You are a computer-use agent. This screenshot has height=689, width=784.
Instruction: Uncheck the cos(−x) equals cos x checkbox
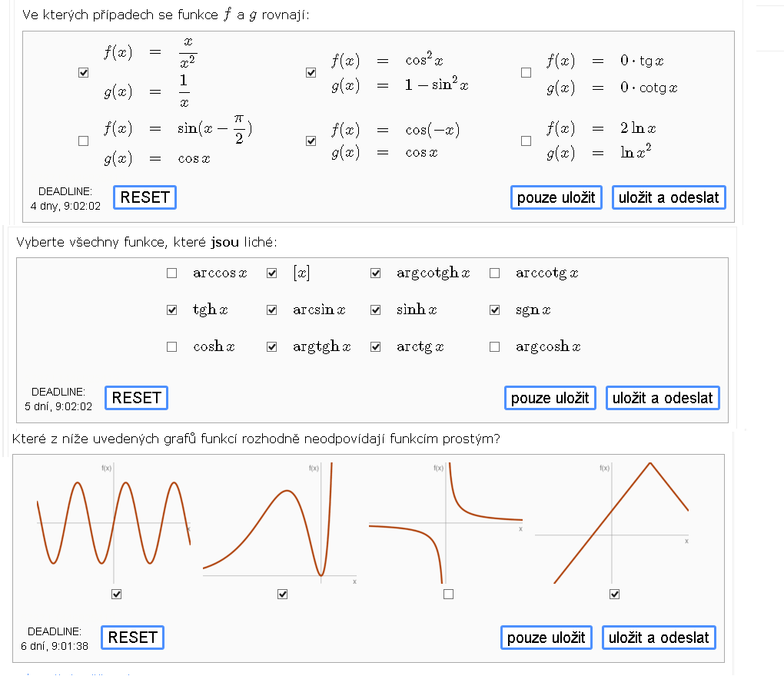tap(311, 141)
